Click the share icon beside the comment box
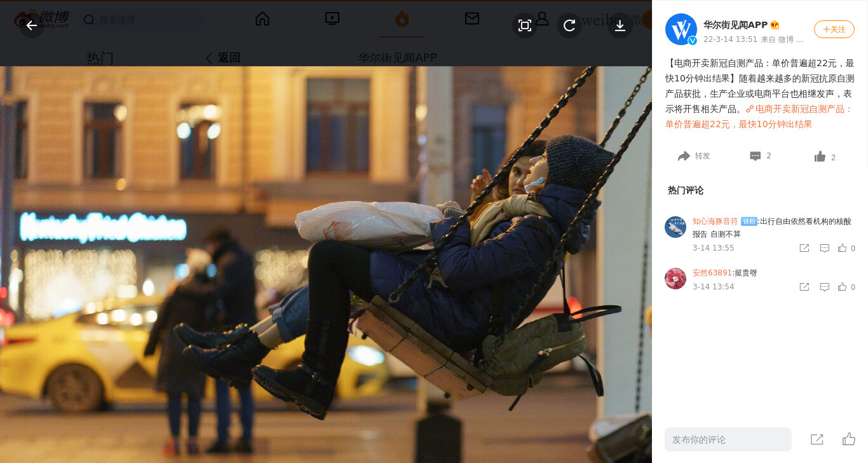 click(x=817, y=439)
